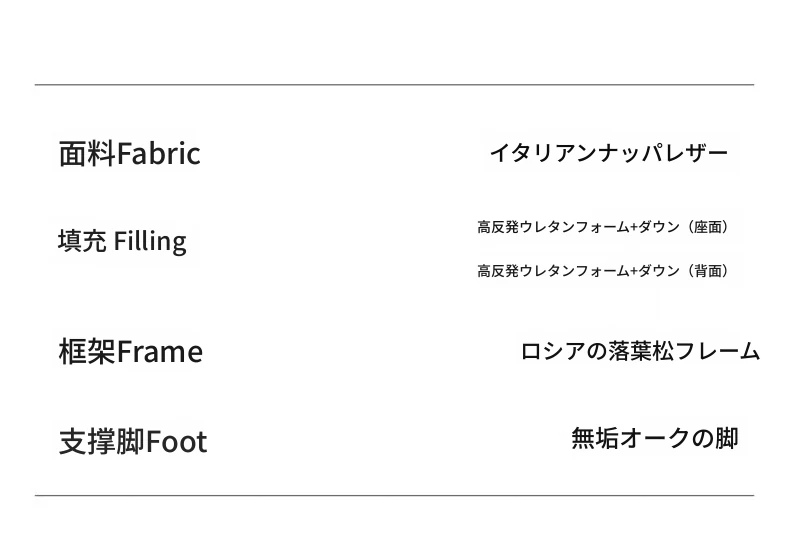Click the word Filling in the second row
The height and width of the screenshot is (553, 790).
(150, 242)
